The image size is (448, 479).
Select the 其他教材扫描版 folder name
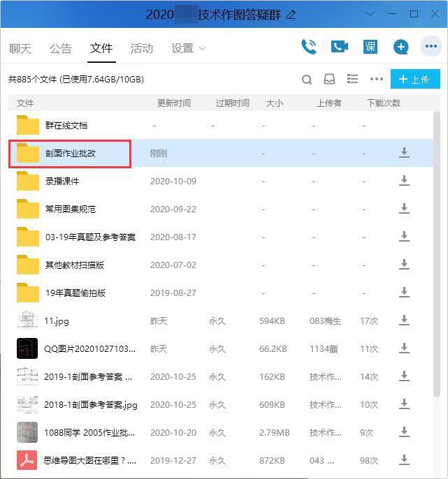click(75, 265)
